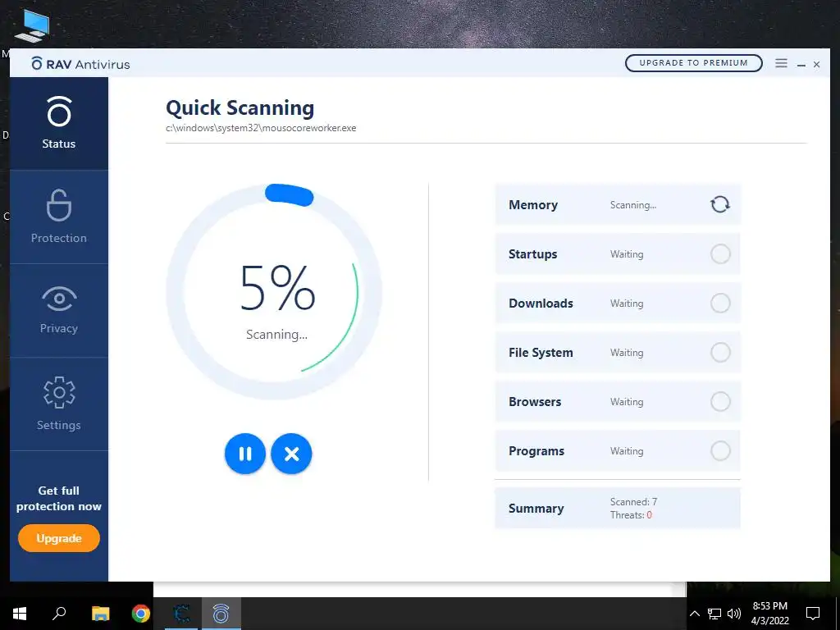Click the 5% scan percentage
Screen dimensions: 840x630
[x=277, y=288]
